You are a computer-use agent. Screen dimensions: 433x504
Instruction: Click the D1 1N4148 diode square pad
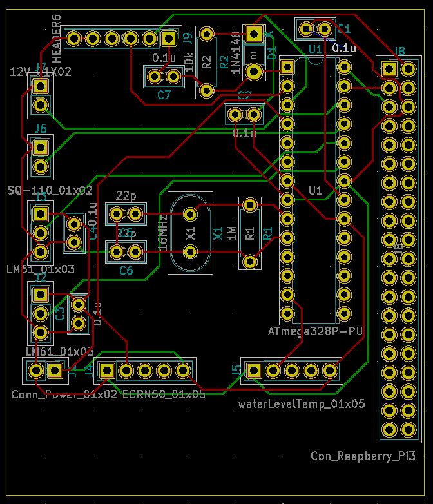pyautogui.click(x=254, y=34)
